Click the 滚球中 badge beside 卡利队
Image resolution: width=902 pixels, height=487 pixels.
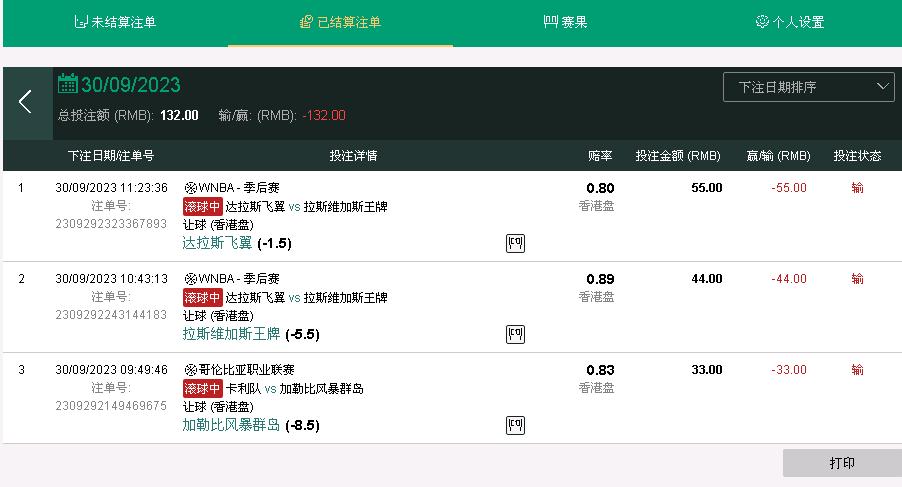click(202, 388)
